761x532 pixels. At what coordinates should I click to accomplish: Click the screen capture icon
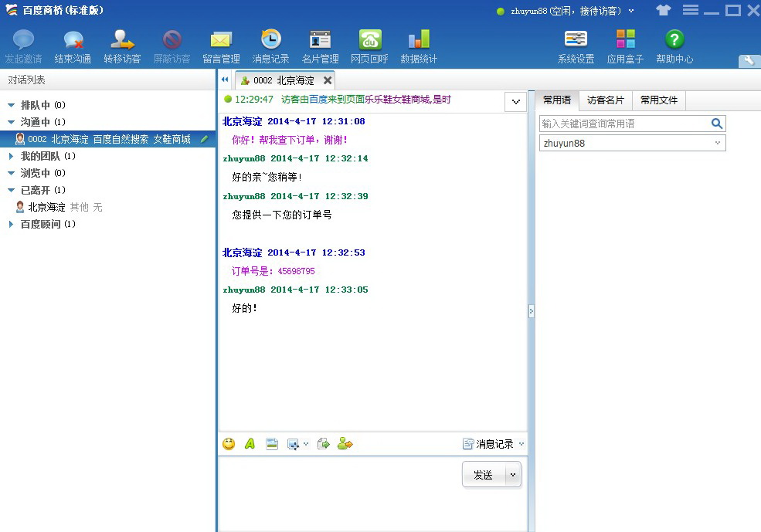click(294, 444)
